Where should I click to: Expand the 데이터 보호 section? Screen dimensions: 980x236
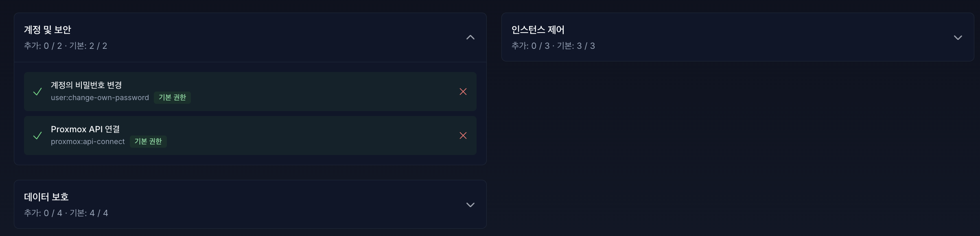coord(470,205)
